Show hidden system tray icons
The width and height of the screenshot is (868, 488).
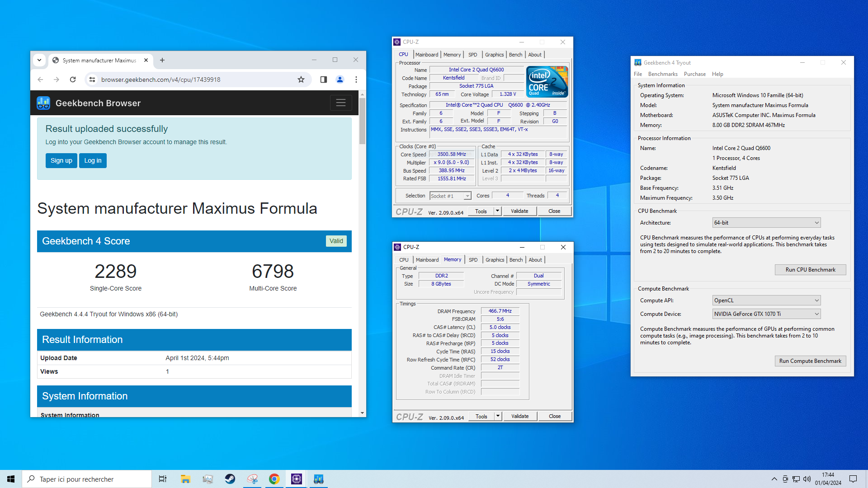774,479
